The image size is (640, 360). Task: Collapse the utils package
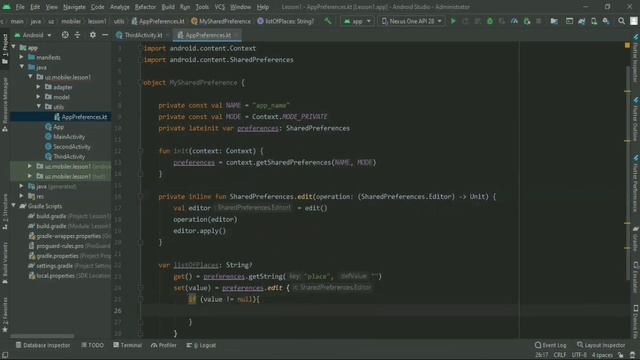[38, 107]
